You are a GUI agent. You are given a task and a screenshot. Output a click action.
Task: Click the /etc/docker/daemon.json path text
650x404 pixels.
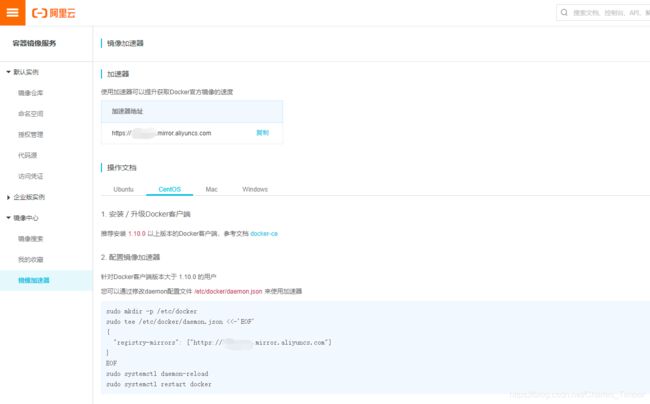228,291
